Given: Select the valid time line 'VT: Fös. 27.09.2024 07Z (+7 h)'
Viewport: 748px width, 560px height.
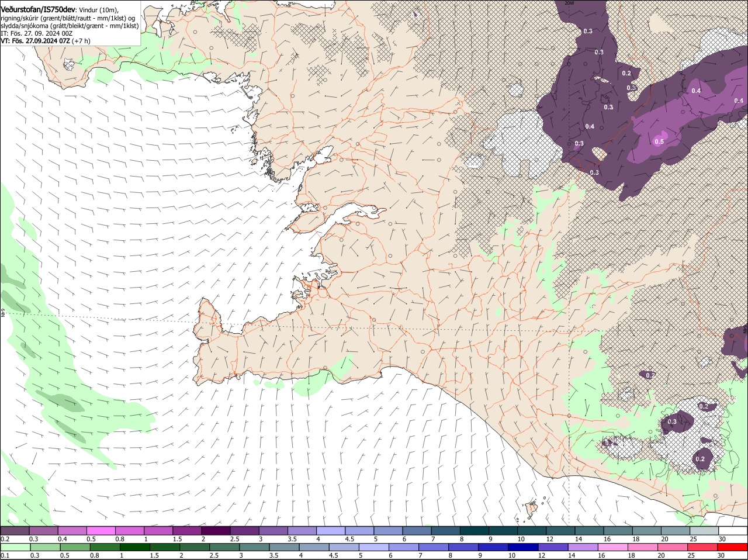Looking at the screenshot, I should [x=46, y=41].
